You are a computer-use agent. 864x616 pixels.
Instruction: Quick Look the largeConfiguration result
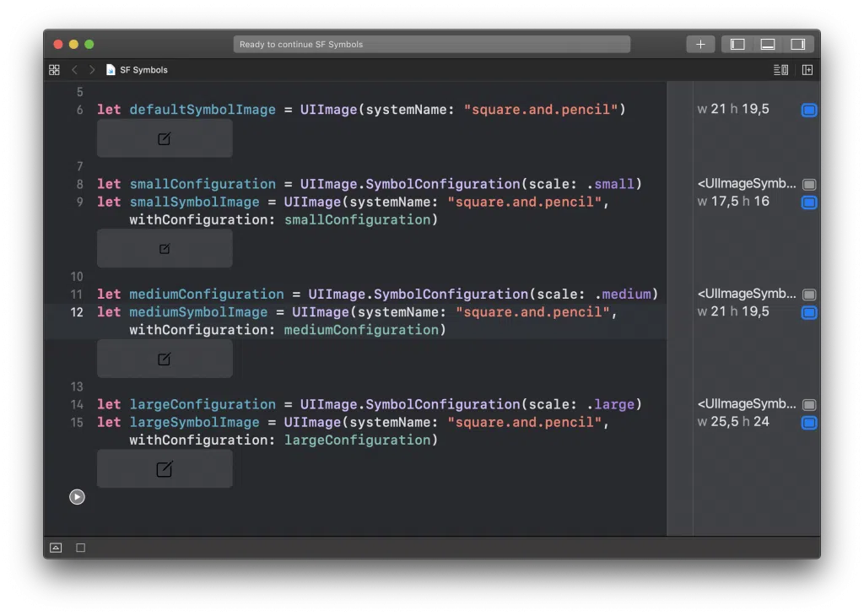tap(809, 404)
